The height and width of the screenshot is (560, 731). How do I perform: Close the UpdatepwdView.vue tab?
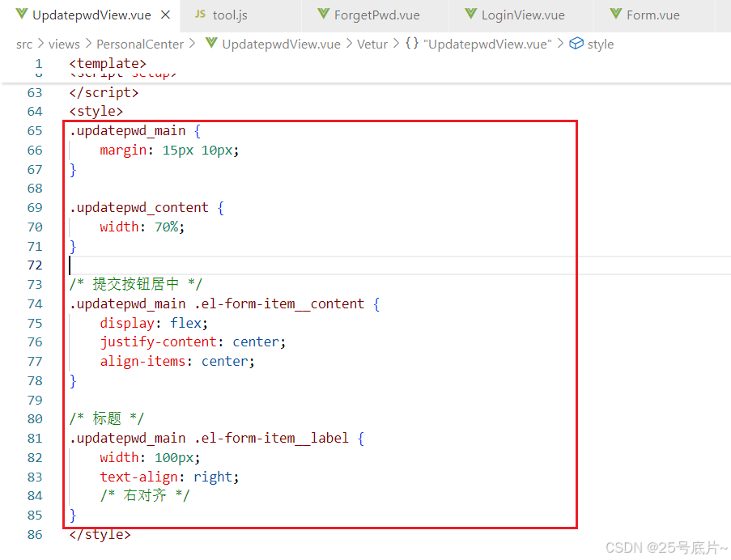[x=165, y=15]
